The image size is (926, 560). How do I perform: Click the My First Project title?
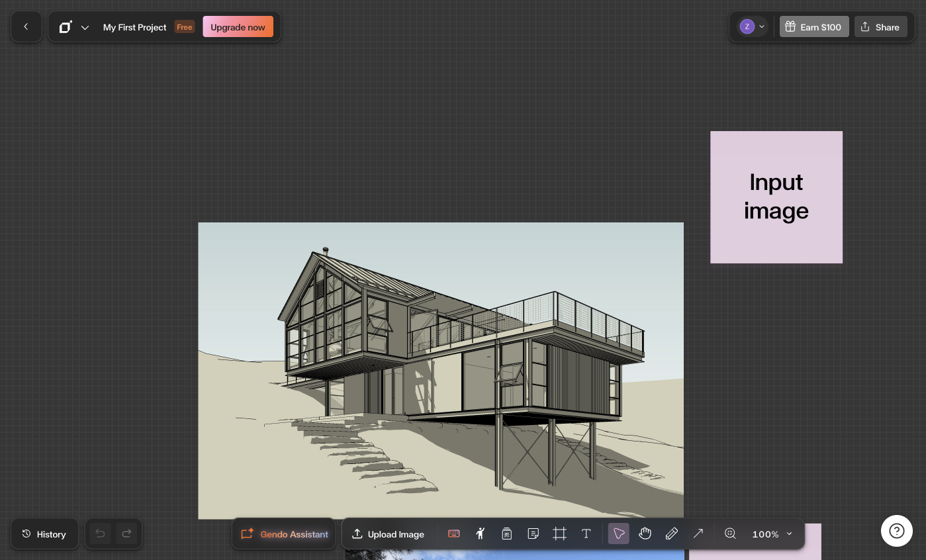click(x=134, y=27)
